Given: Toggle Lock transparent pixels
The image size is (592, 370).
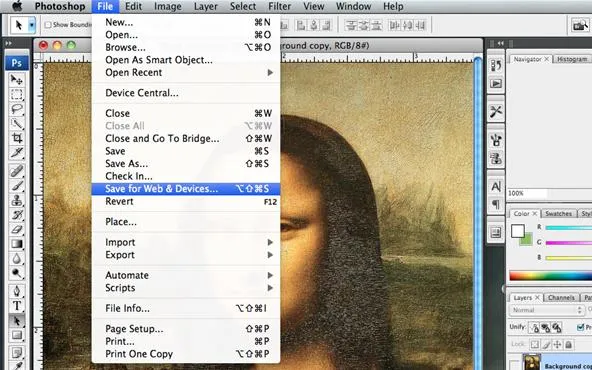Looking at the screenshot, I should (535, 344).
